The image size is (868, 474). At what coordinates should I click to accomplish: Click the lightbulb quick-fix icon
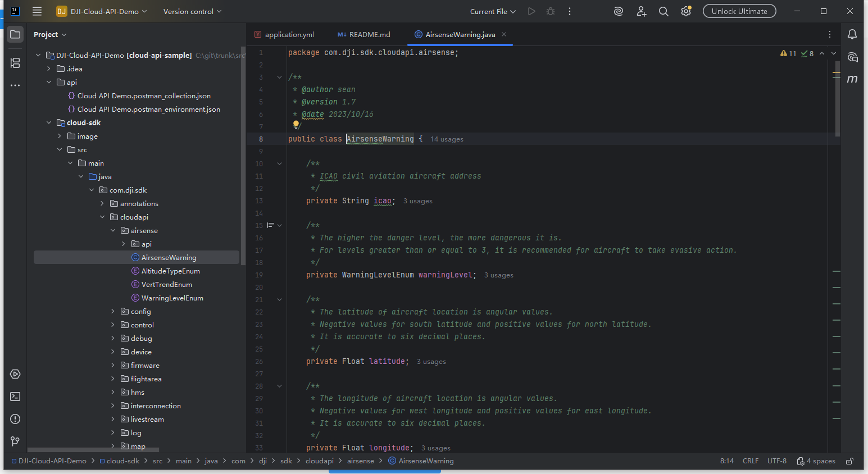(x=296, y=125)
